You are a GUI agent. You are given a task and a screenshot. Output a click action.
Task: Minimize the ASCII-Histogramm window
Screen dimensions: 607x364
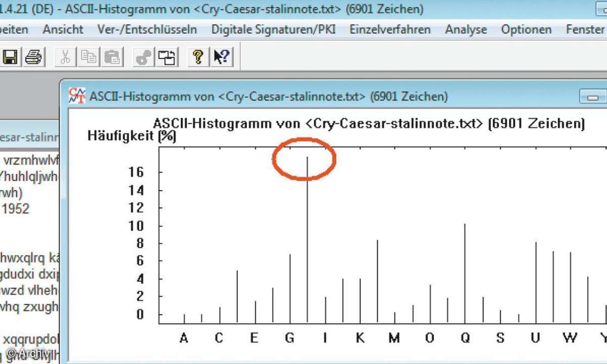tap(593, 97)
